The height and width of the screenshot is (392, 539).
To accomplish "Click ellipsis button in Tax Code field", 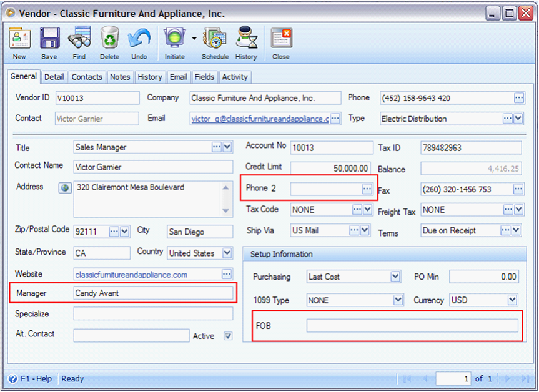I will tap(357, 210).
